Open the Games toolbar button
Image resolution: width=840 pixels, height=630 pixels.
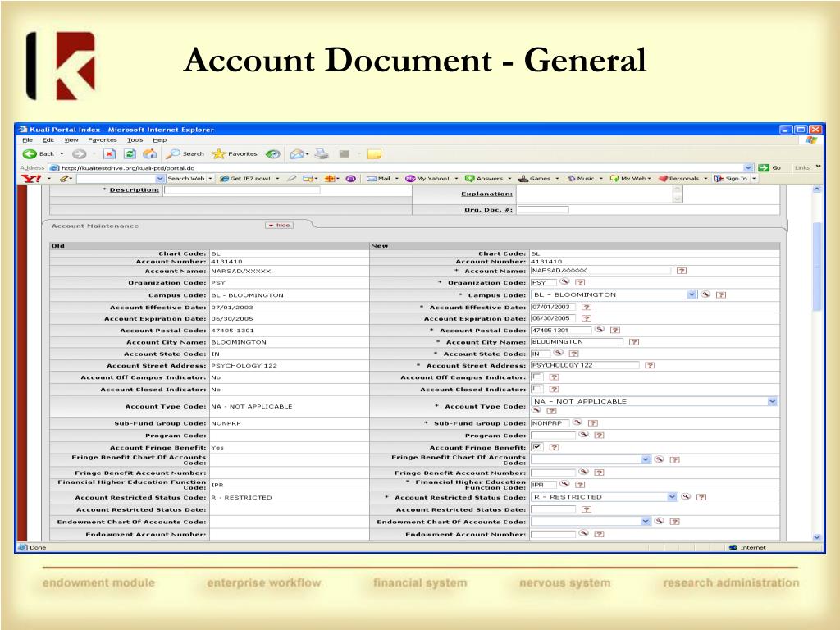[x=534, y=178]
